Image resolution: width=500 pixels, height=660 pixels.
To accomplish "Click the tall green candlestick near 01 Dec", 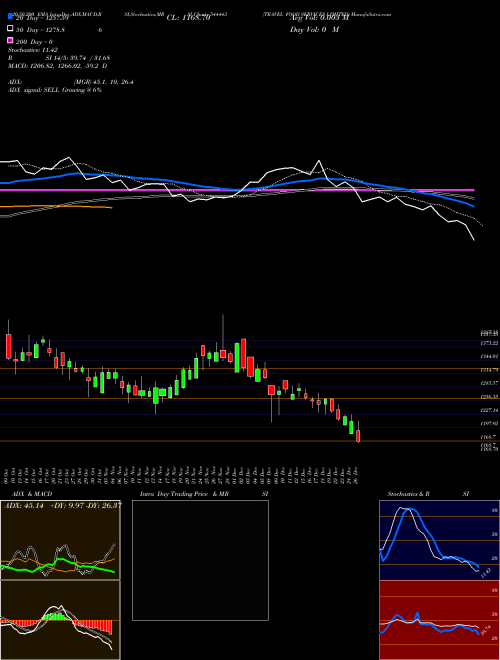I will click(237, 357).
